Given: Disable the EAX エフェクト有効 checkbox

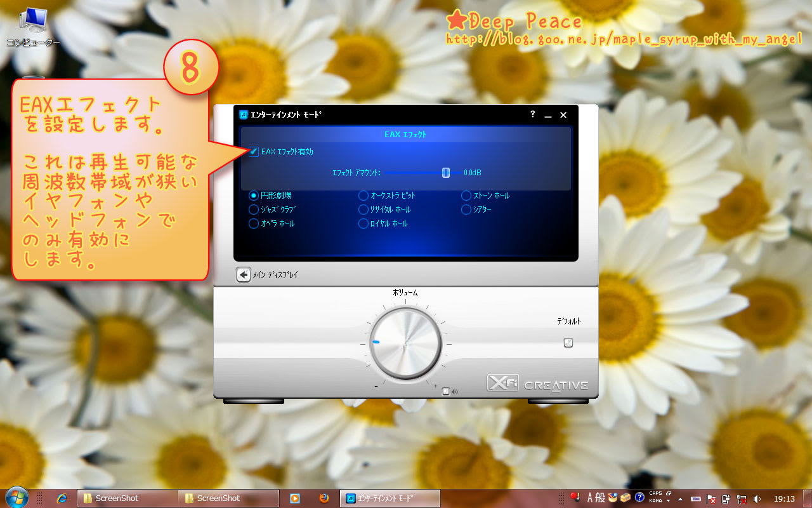Looking at the screenshot, I should [254, 152].
